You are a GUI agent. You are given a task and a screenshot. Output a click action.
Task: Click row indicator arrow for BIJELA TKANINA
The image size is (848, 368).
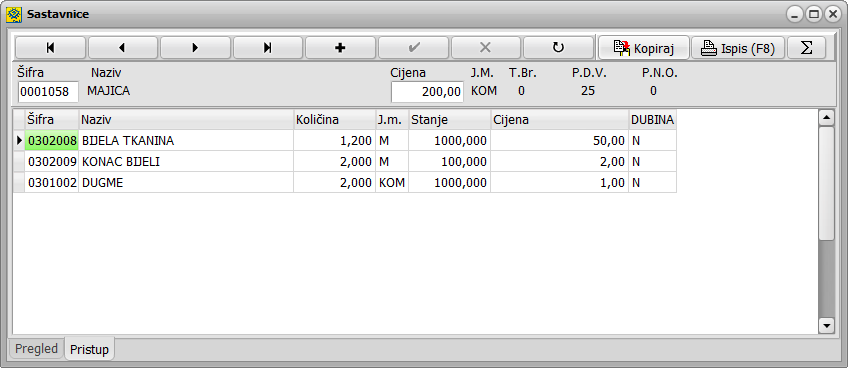tap(19, 141)
